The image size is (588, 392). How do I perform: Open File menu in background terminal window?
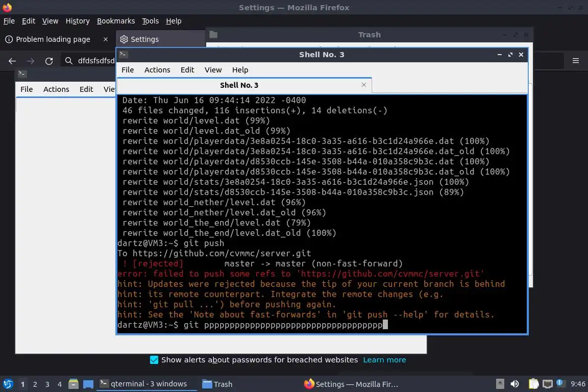point(27,89)
